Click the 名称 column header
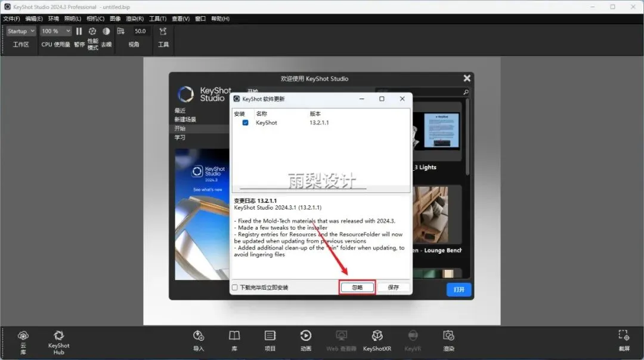Viewport: 644px width, 360px height. click(x=261, y=113)
